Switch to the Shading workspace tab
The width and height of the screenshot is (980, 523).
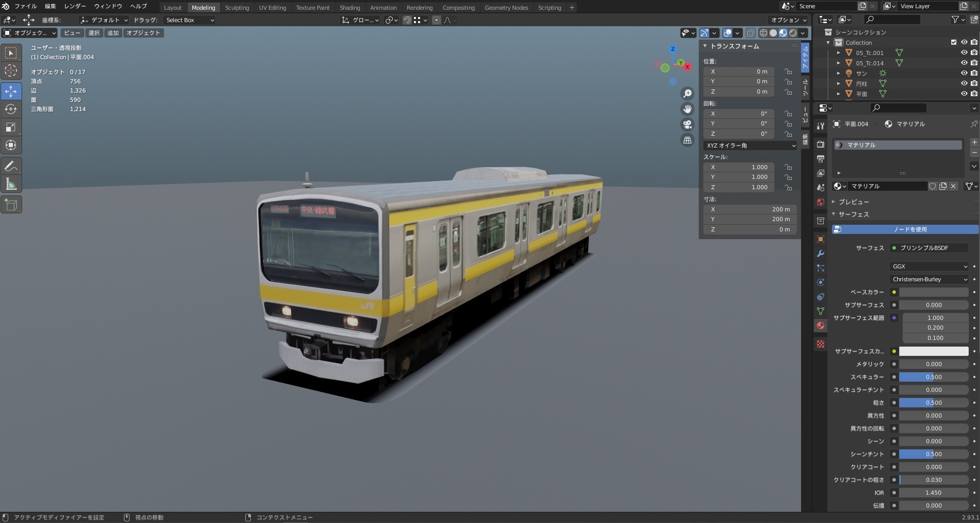[350, 8]
